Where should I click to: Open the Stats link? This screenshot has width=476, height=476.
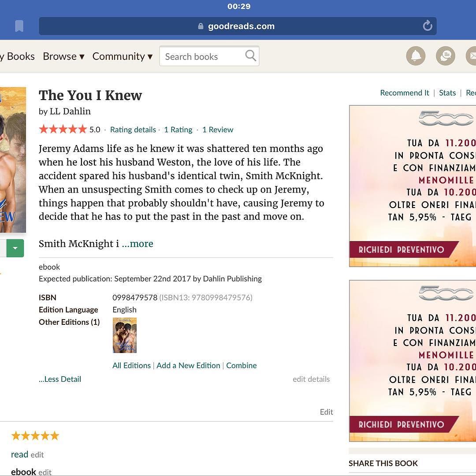point(447,93)
